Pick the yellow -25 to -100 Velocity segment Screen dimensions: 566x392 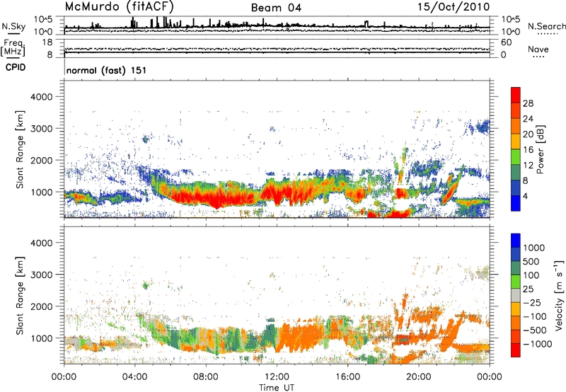tap(516, 309)
